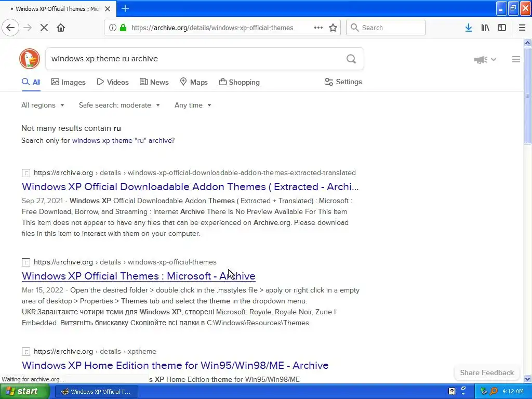Click the magnifier tray icon near clock

click(x=494, y=391)
